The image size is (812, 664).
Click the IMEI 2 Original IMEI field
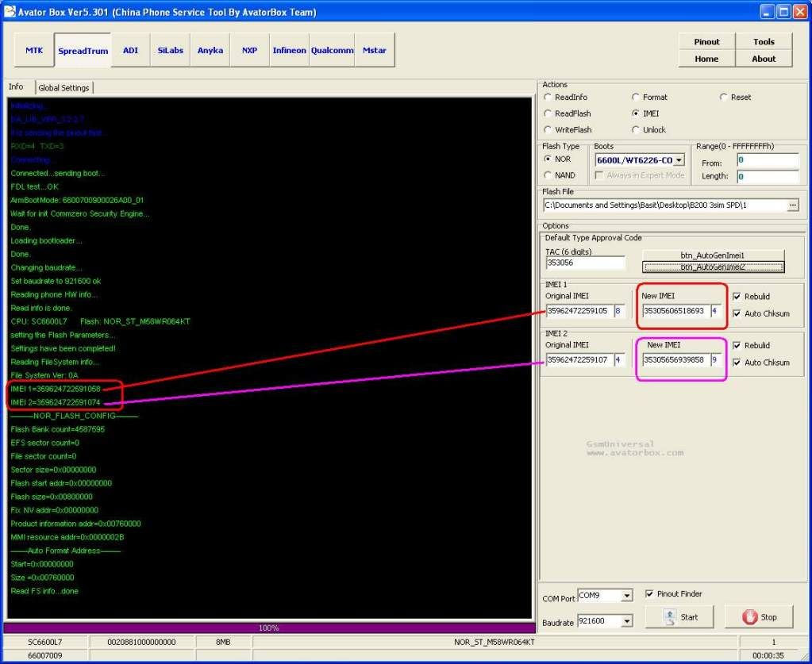(579, 359)
